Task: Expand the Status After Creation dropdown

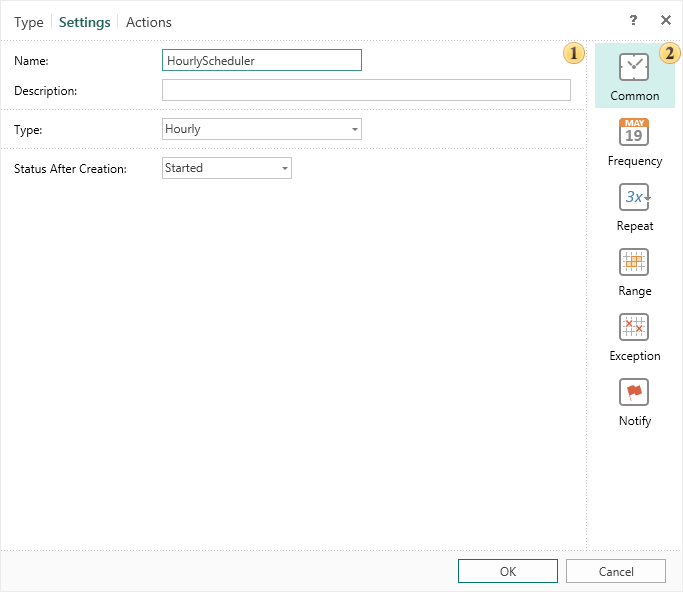Action: point(227,168)
